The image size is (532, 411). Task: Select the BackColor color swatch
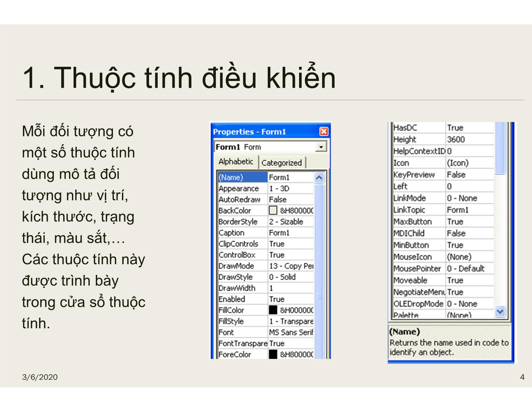pos(273,210)
